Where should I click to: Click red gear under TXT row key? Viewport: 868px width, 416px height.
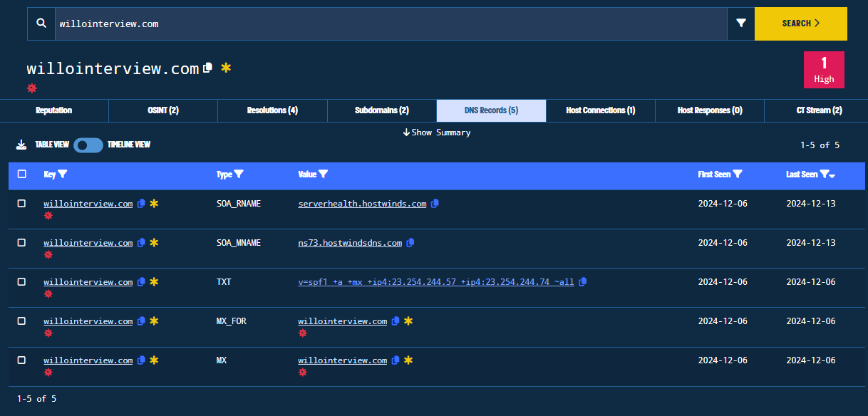tap(48, 293)
